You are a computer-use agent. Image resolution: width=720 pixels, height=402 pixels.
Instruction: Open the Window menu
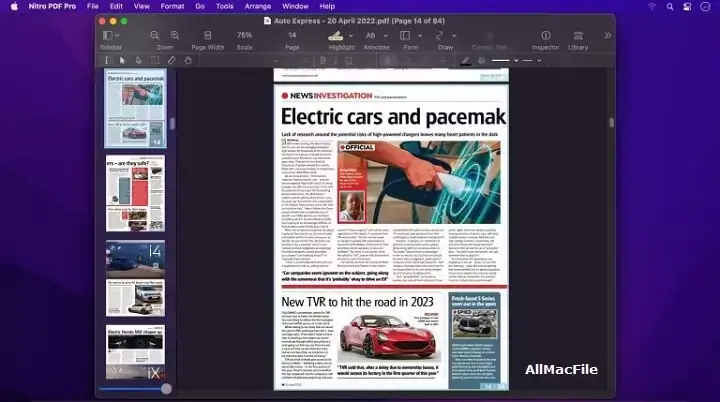295,6
